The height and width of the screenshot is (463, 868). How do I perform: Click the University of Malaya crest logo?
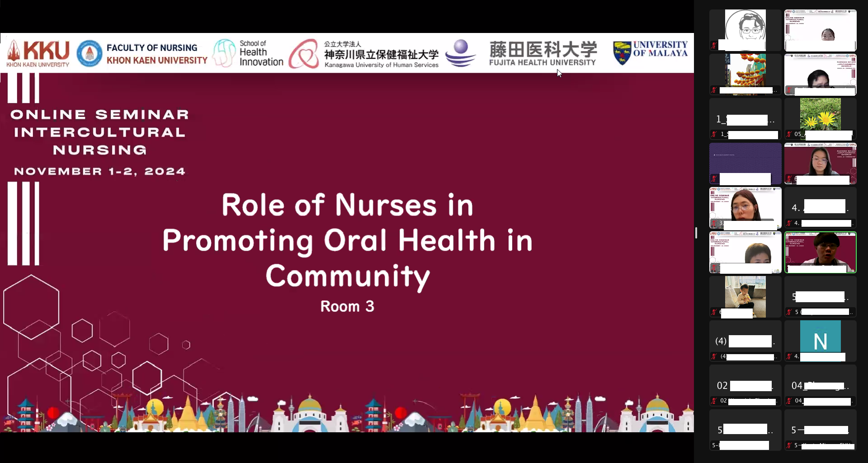pos(622,53)
